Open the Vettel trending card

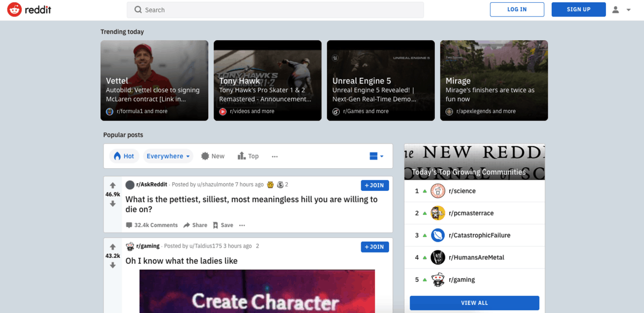click(x=154, y=80)
